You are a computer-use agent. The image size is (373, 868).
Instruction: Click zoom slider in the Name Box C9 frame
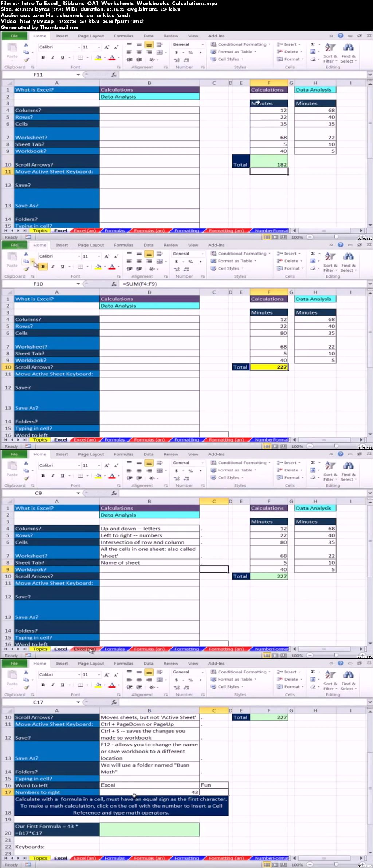(x=335, y=656)
